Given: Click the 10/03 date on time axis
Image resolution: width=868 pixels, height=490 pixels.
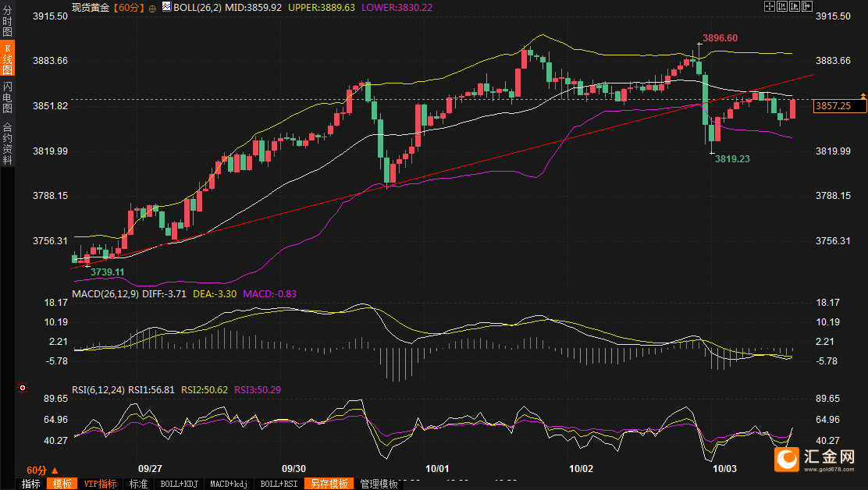Looking at the screenshot, I should (x=724, y=468).
